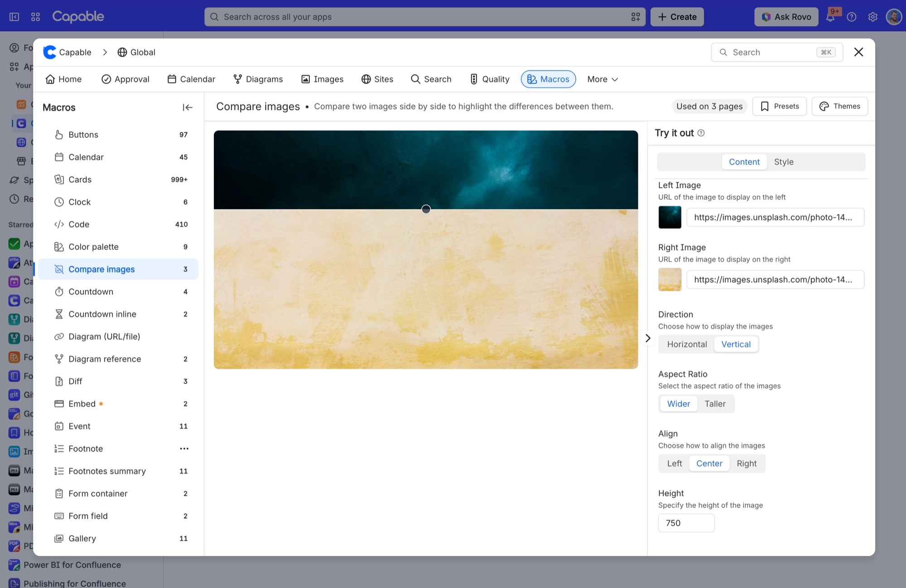Open the Diagram reference macro
Viewport: 906px width, 588px height.
118,359
